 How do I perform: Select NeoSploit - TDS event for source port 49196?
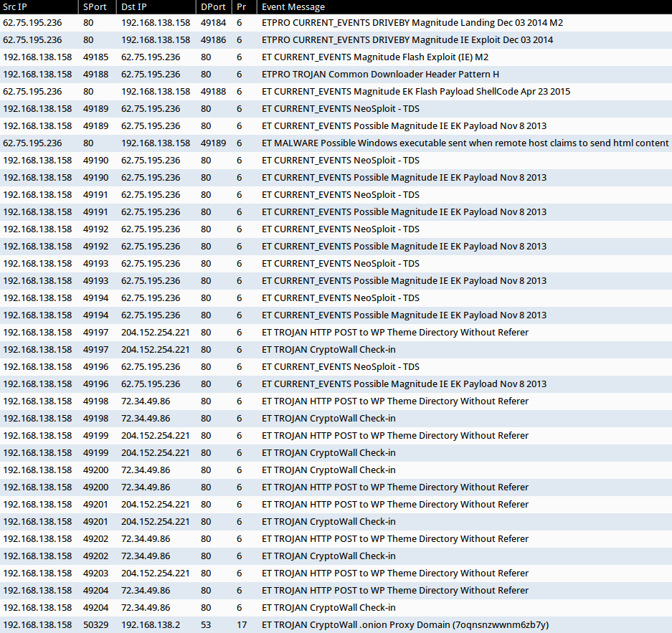(336, 366)
